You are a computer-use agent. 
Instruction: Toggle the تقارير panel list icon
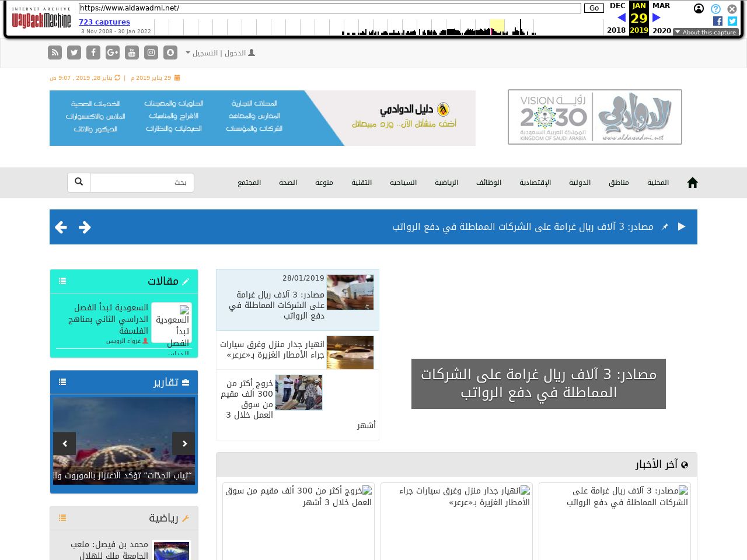(62, 382)
